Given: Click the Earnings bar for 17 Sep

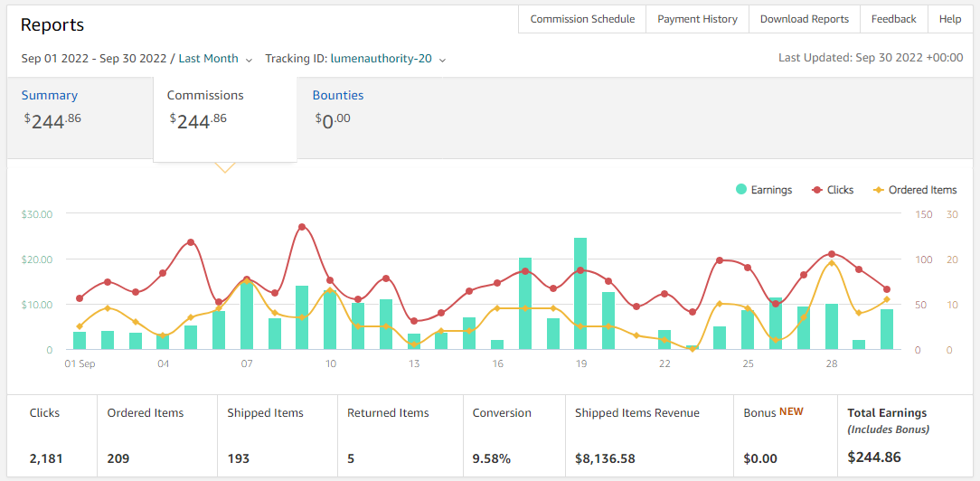Looking at the screenshot, I should tap(525, 304).
